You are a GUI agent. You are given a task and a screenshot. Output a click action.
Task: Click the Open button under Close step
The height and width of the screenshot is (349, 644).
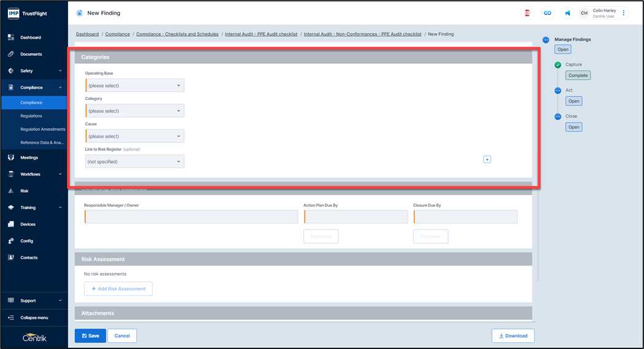(x=574, y=127)
